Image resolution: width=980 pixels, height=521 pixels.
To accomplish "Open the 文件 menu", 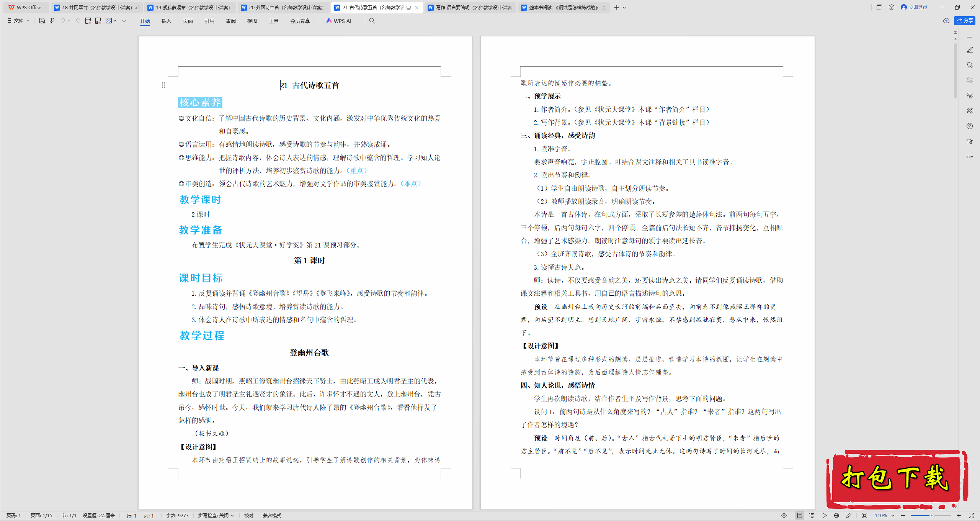I will (x=18, y=21).
